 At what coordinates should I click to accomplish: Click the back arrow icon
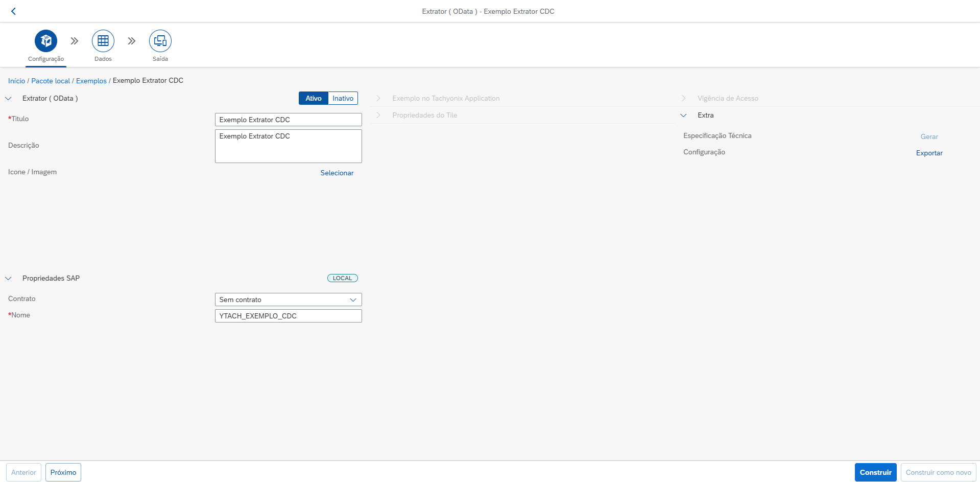(x=14, y=11)
